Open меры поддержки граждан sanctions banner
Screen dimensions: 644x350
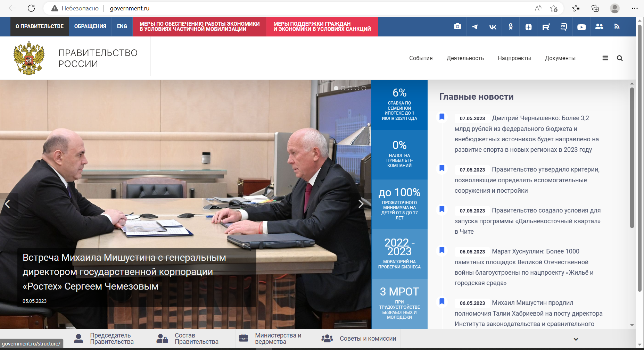322,26
